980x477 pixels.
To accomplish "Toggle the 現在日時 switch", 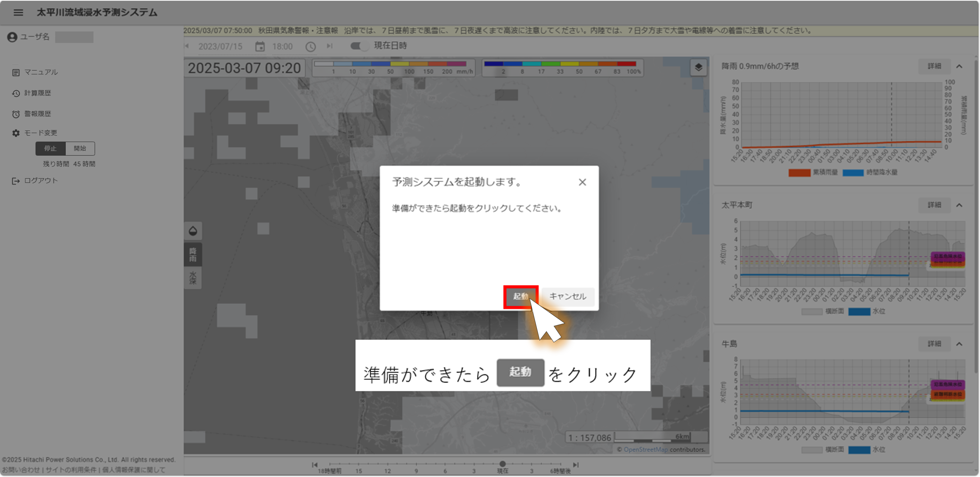I will (359, 46).
